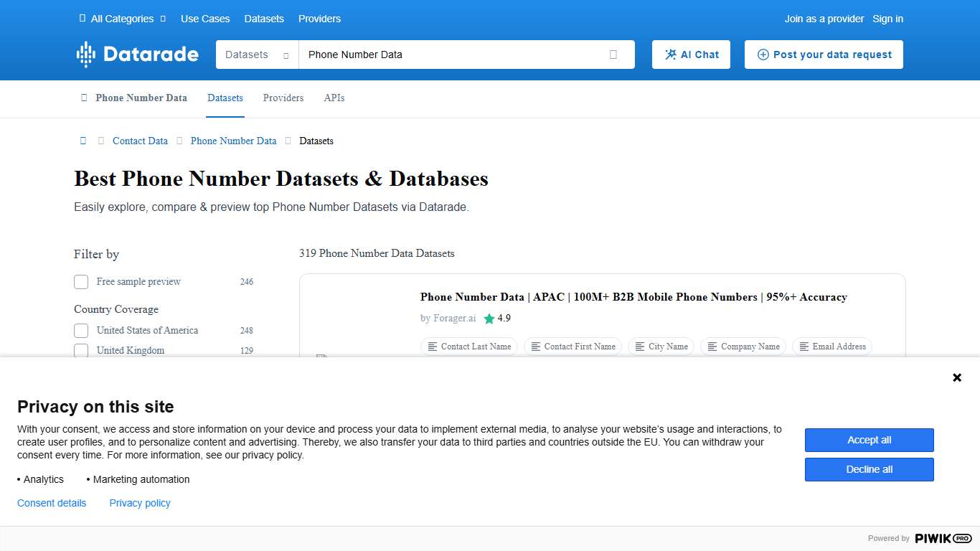This screenshot has height=551, width=980.
Task: Enable the Free sample preview filter checkbox
Action: point(81,281)
